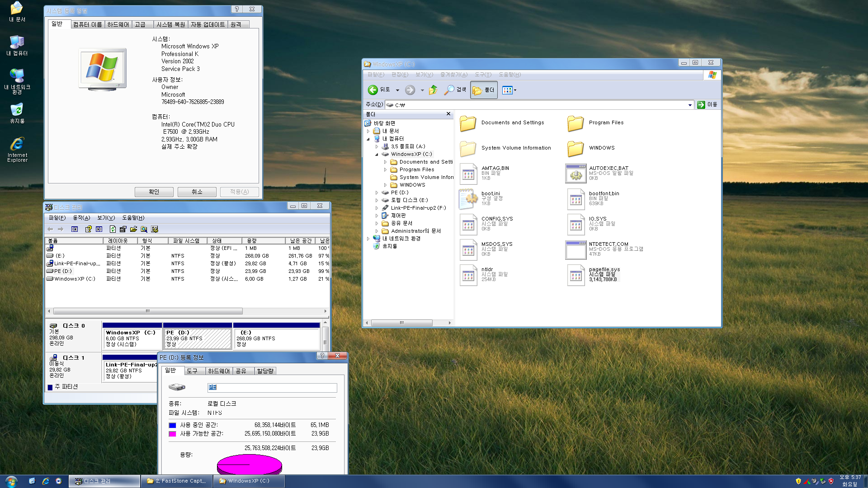Open Search (검색) in Explorer toolbar

point(455,90)
